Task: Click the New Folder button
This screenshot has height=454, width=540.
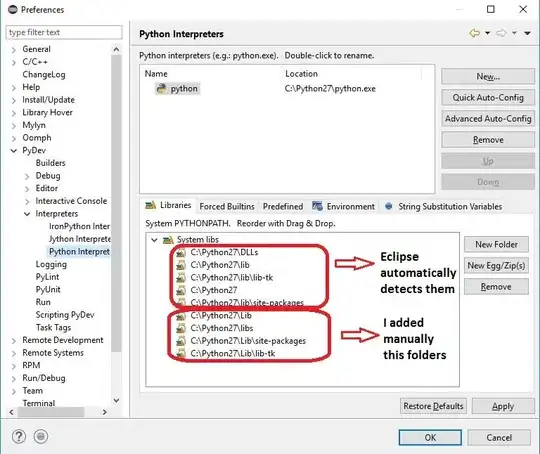Action: [496, 244]
